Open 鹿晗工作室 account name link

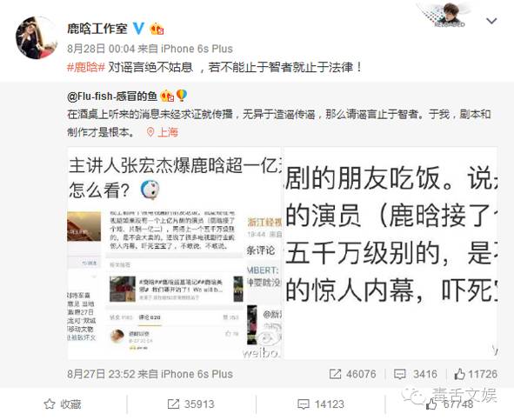coord(97,29)
